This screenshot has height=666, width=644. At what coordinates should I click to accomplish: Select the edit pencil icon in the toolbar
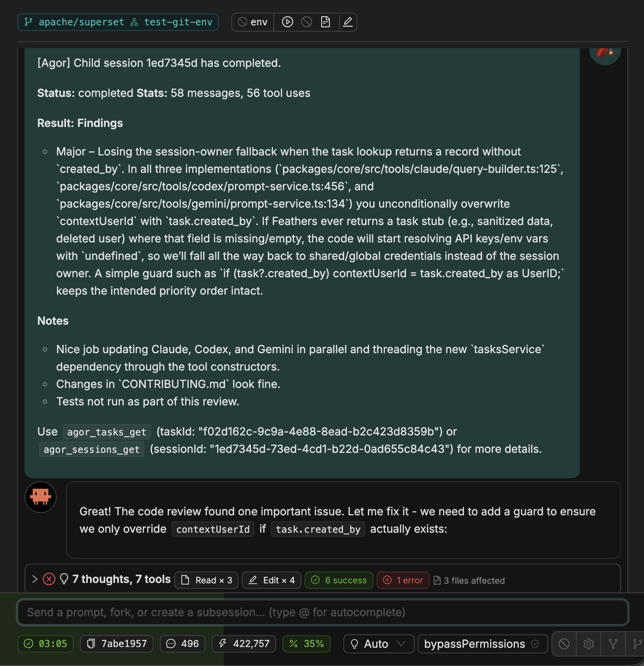point(347,22)
